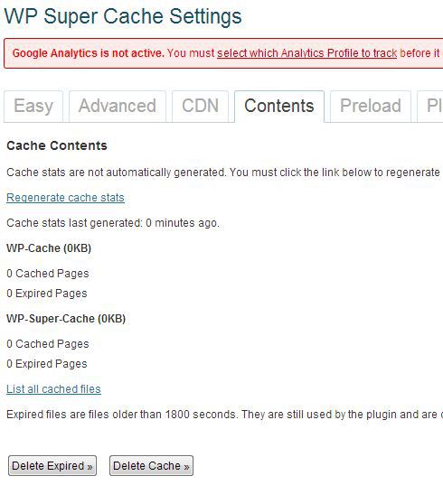The image size is (443, 504).
Task: Click the 'Cache stats last generated' line
Action: [113, 223]
